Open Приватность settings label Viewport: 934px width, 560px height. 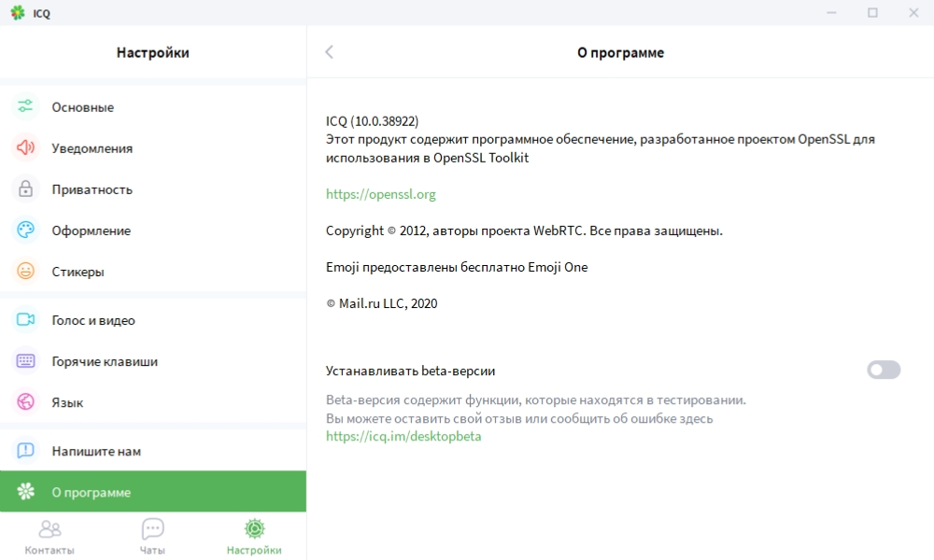click(92, 189)
